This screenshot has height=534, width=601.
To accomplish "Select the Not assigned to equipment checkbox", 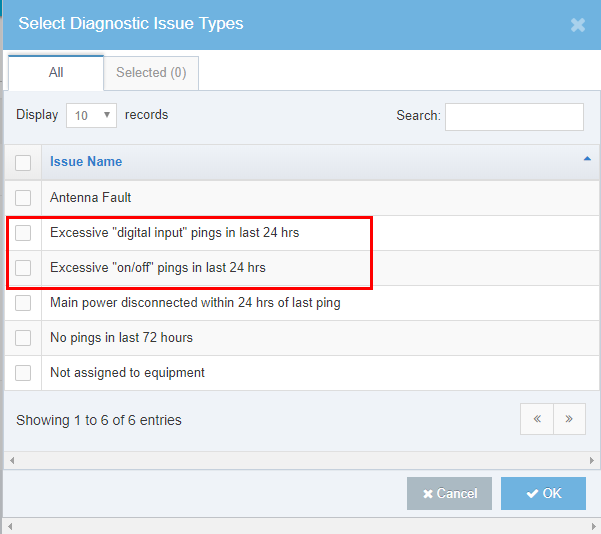I will (23, 373).
